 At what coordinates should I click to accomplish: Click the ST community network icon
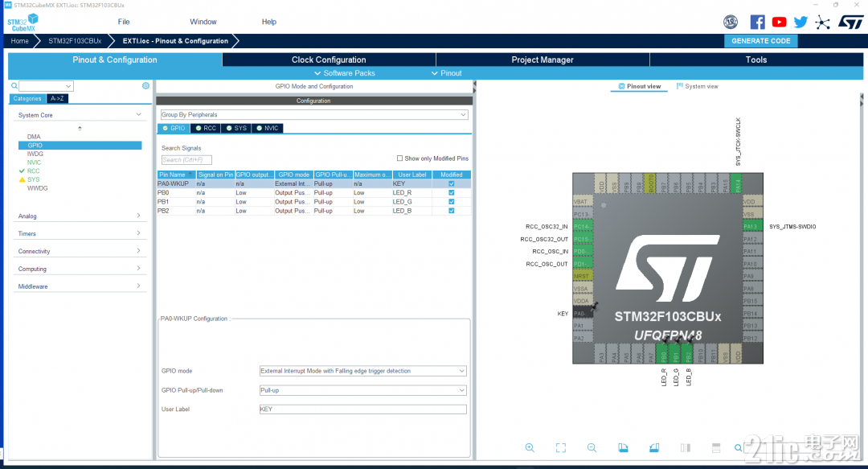tap(823, 23)
